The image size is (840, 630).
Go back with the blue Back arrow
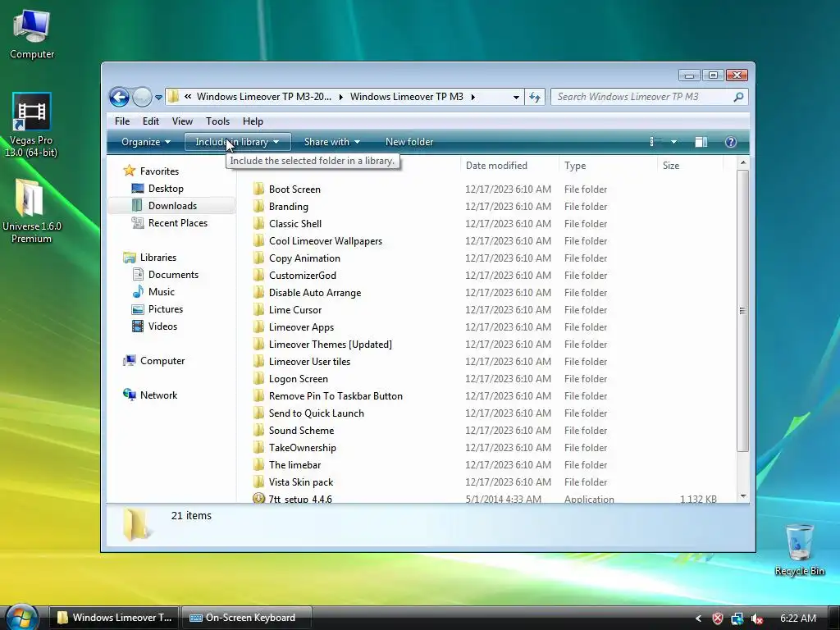[119, 97]
